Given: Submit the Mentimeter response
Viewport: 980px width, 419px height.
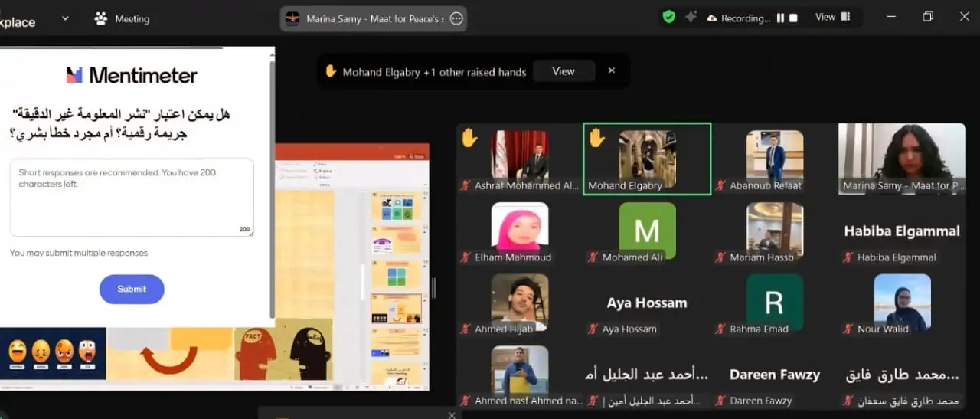Looking at the screenshot, I should point(132,289).
